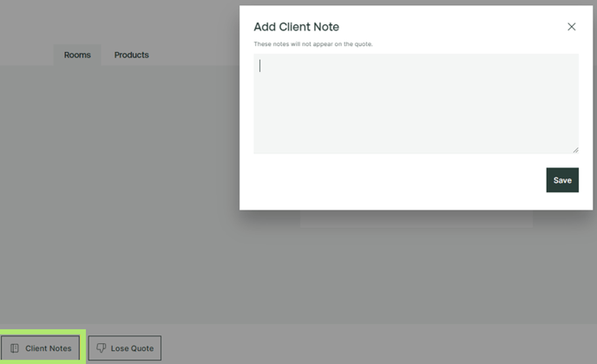Click the blinking text cursor in the note box
The image size is (597, 364).
click(x=260, y=65)
